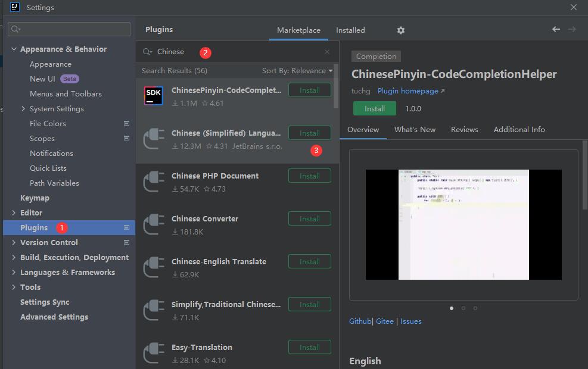
Task: Focus the plugin search field containing Chinese
Action: (237, 52)
